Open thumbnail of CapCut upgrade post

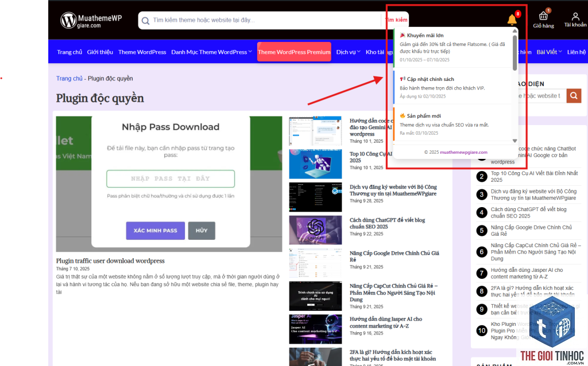(315, 296)
